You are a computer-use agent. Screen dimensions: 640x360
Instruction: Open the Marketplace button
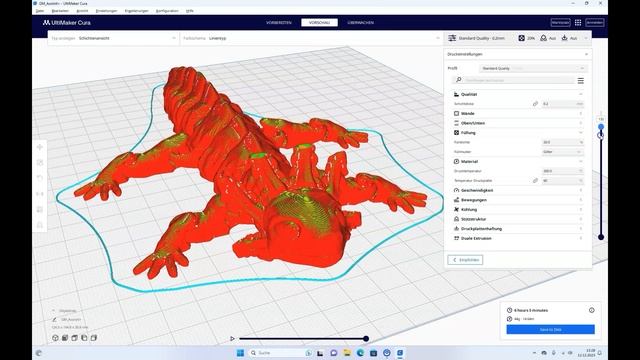[560, 23]
